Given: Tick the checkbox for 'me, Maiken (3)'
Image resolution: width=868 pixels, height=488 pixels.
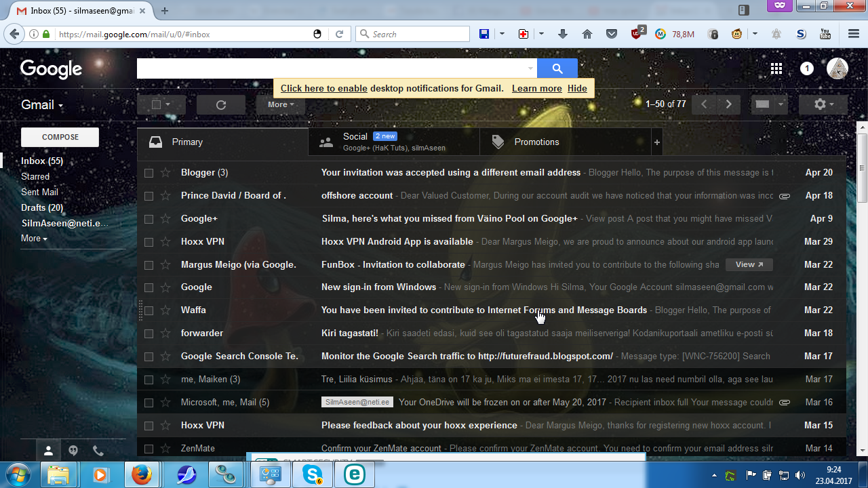Looking at the screenshot, I should click(149, 380).
